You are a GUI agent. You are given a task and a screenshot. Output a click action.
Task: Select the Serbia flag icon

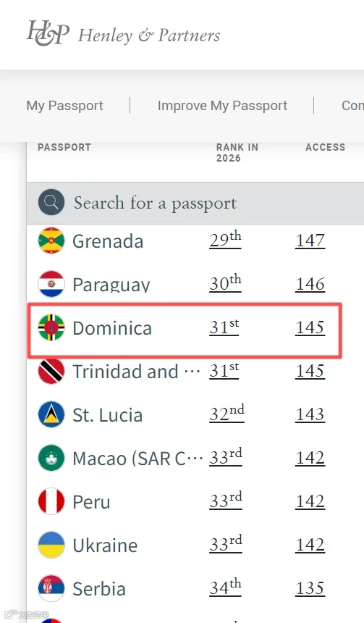[51, 588]
